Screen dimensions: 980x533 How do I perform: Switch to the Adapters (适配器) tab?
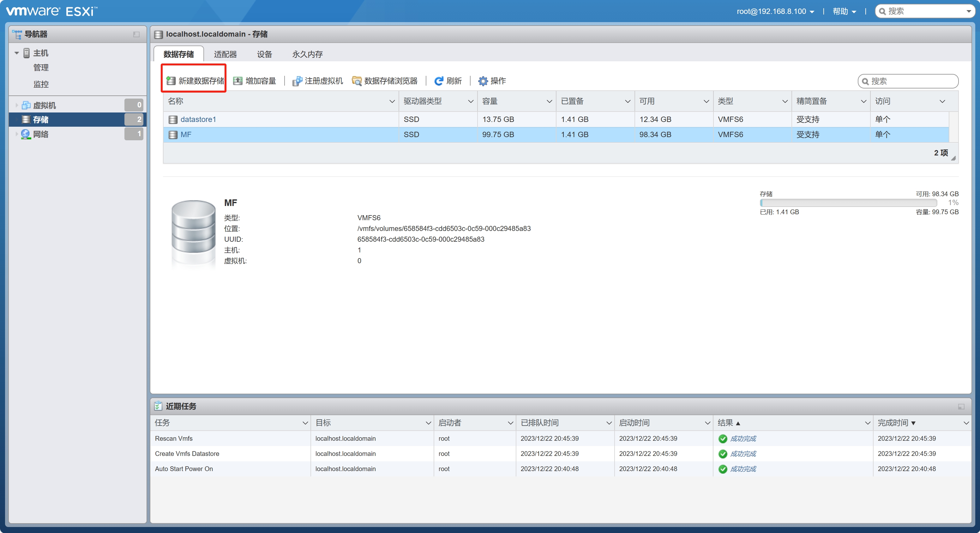click(225, 54)
